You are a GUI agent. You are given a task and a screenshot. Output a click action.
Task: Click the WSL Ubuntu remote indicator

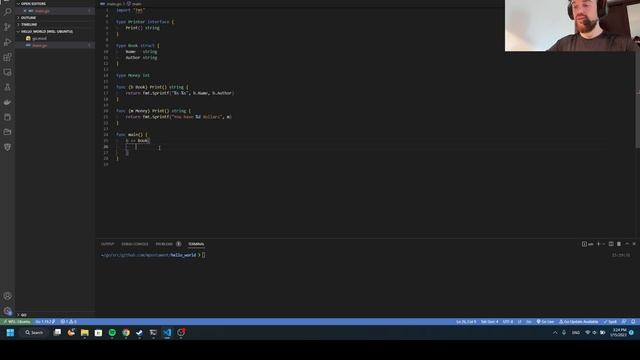(16, 322)
